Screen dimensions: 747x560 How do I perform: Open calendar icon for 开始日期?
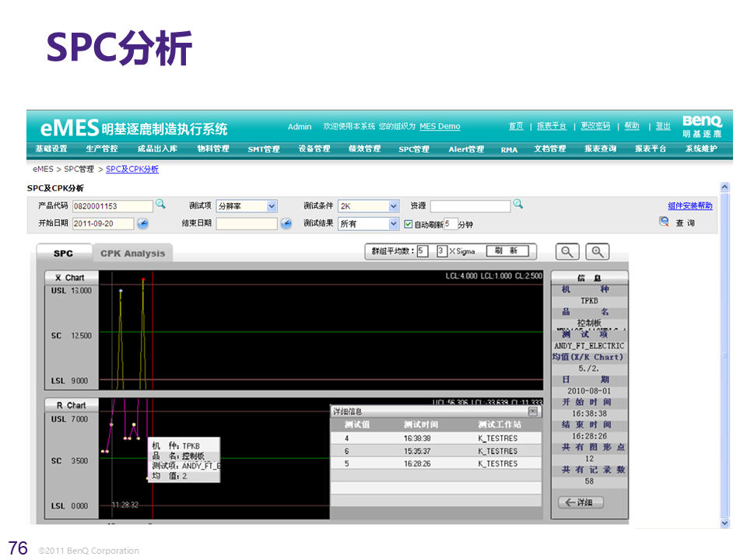(142, 223)
